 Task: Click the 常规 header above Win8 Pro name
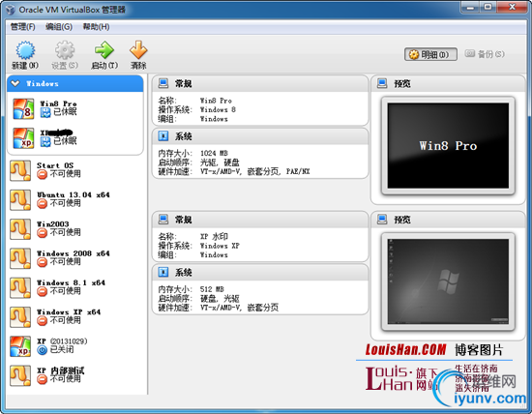pyautogui.click(x=183, y=83)
